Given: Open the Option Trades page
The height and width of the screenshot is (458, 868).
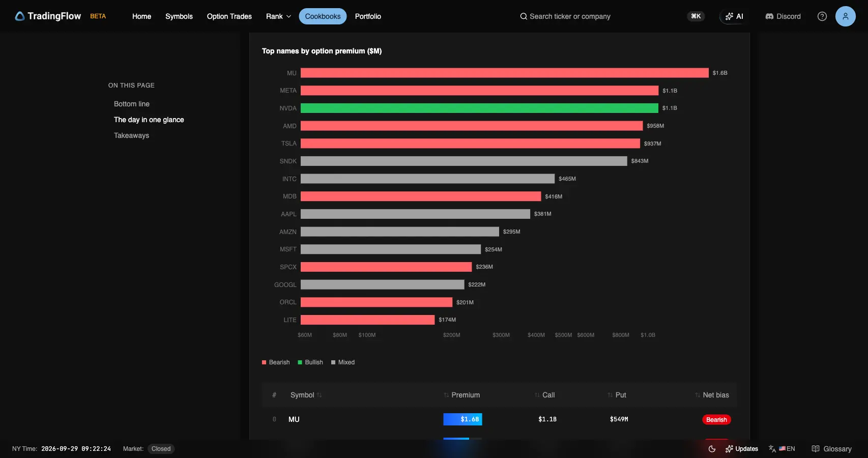Looking at the screenshot, I should point(229,16).
